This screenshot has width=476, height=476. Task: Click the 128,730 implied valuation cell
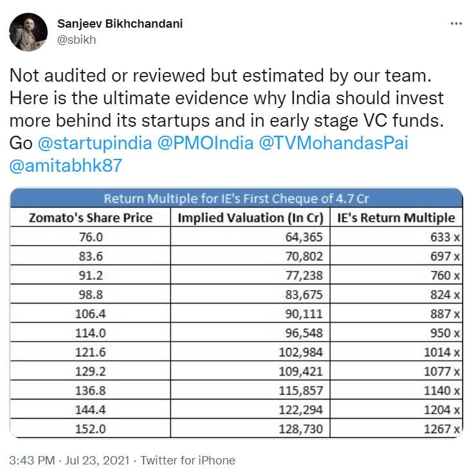301,429
